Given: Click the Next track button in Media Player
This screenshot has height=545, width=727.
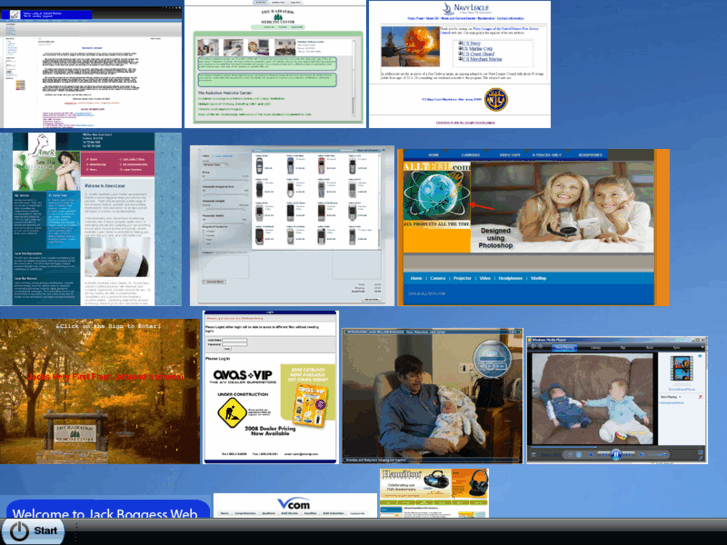Looking at the screenshot, I should pos(629,455).
